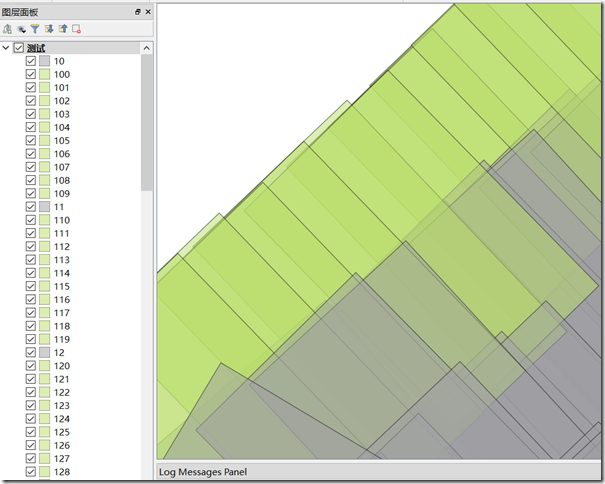
Task: Uncheck the 测试 group visibility checkbox
Action: coord(19,48)
